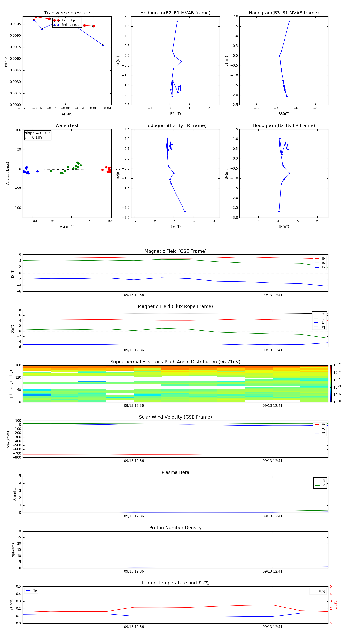Viewport: 351px width, 644px height.
Task: Click the '1st half path' legend entry
Action: point(67,20)
